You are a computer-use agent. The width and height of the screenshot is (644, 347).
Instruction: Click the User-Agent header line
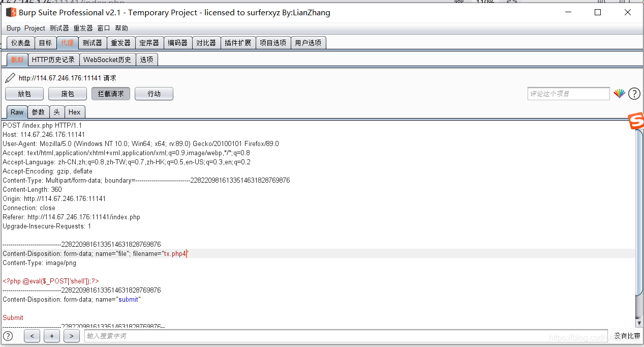point(141,143)
